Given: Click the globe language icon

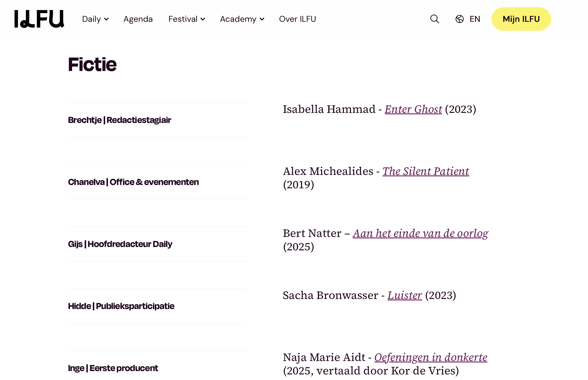Looking at the screenshot, I should 459,19.
